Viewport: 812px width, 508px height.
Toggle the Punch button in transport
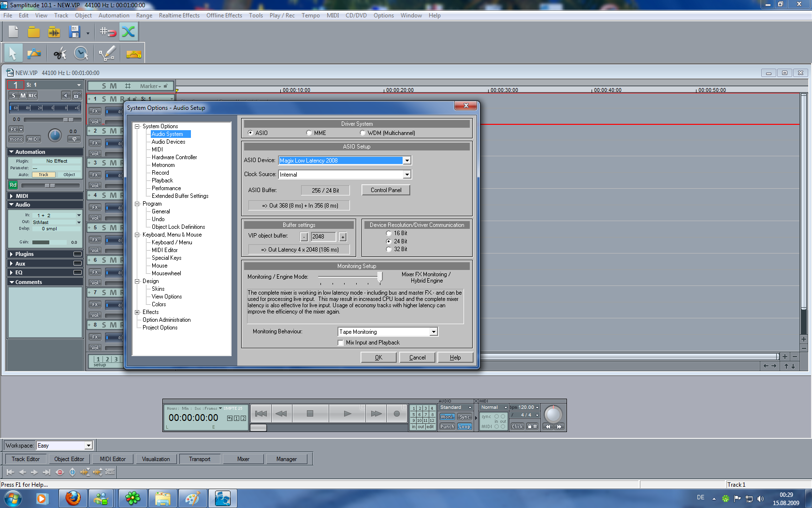[447, 426]
